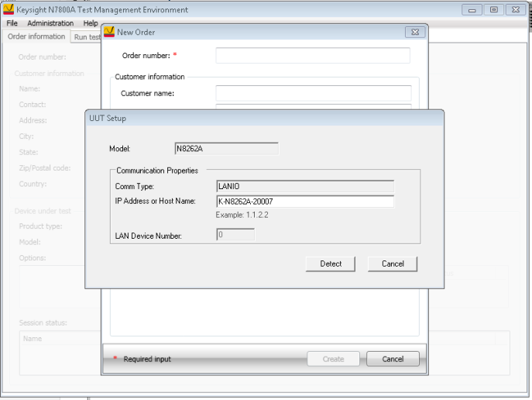Close the New Order dialog with X
532x400 pixels.
415,32
